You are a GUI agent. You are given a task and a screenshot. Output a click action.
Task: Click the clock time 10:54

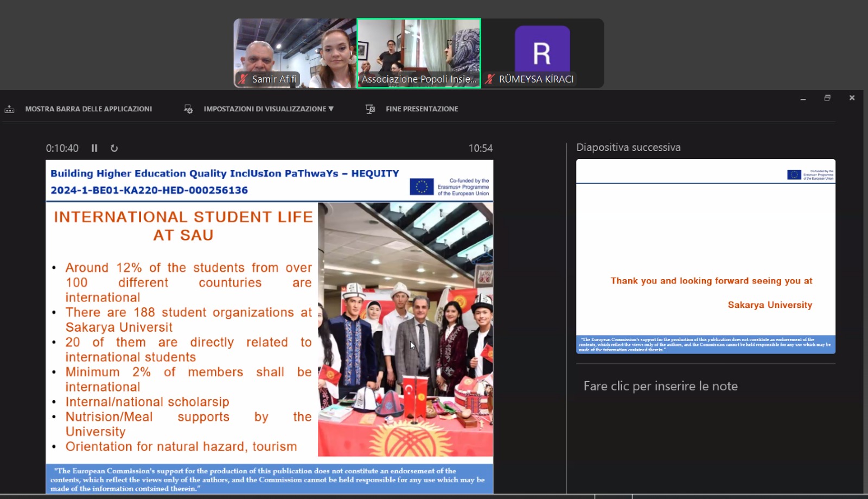[x=481, y=148]
